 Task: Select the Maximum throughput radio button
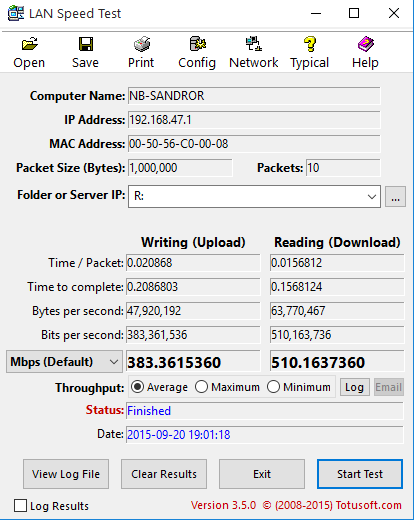(x=201, y=387)
